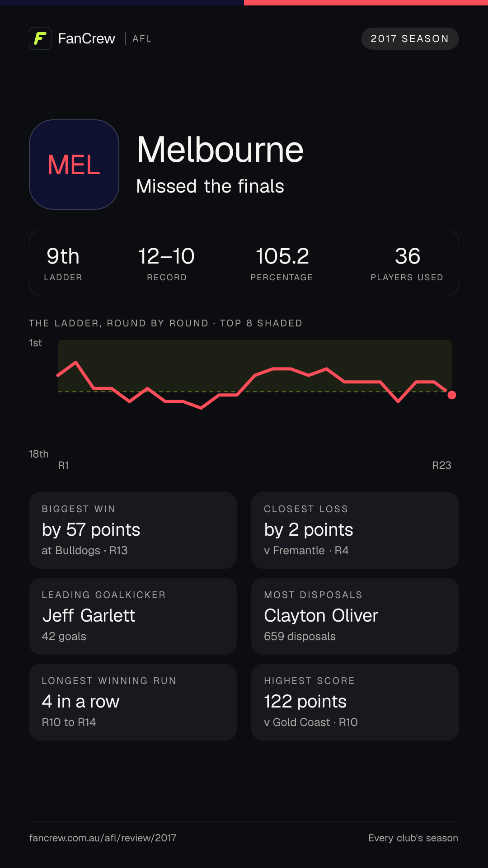The width and height of the screenshot is (488, 868).
Task: Click the MEL club badge
Action: (x=74, y=165)
